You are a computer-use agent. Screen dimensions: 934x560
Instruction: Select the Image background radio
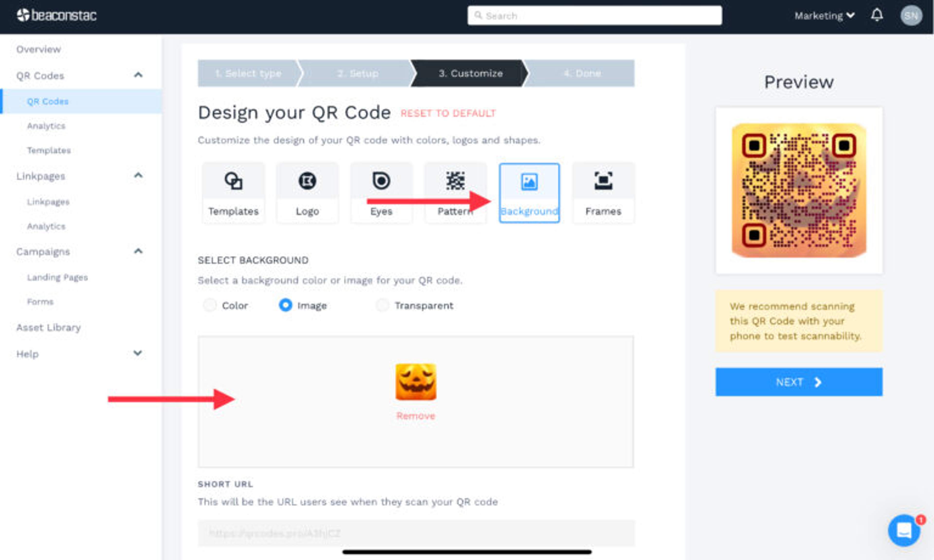click(285, 305)
